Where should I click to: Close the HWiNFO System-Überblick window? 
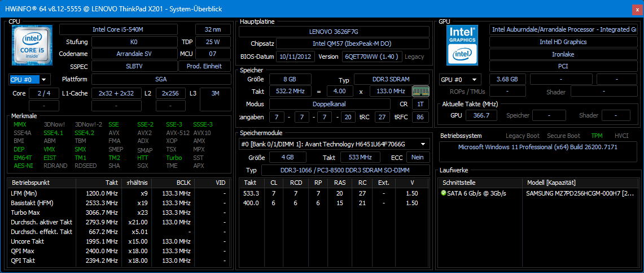pos(633,8)
